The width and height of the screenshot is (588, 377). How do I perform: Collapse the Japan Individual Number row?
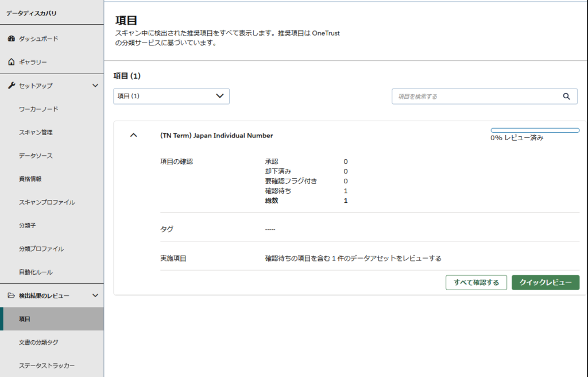[134, 135]
